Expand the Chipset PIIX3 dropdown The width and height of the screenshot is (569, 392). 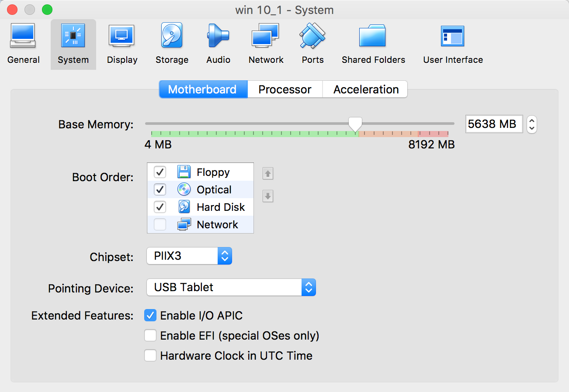189,256
